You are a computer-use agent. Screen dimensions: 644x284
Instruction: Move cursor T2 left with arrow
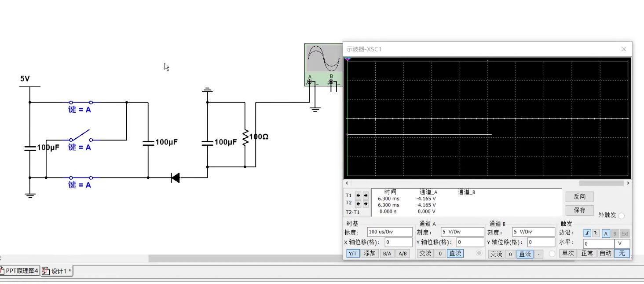358,204
